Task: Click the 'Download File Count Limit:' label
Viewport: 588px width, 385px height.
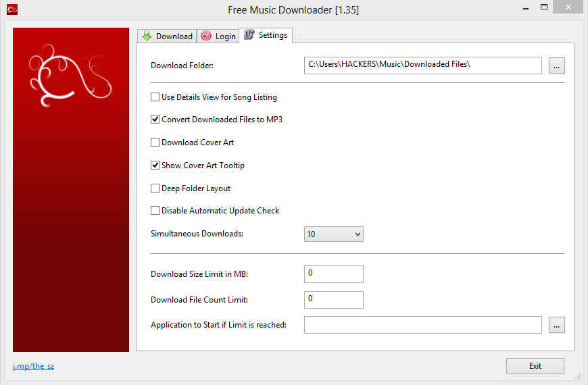Action: coord(199,299)
